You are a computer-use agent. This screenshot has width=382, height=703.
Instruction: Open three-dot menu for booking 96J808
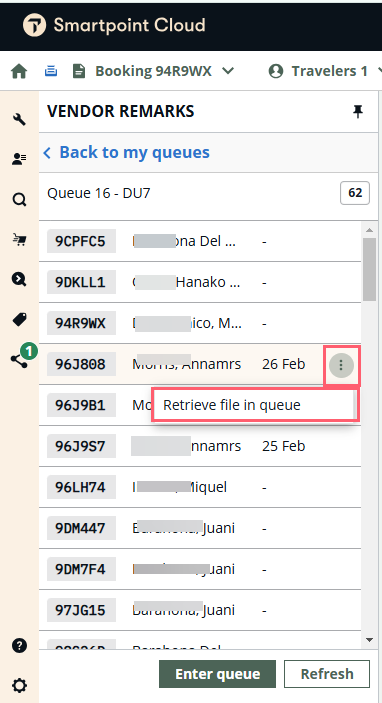click(341, 365)
